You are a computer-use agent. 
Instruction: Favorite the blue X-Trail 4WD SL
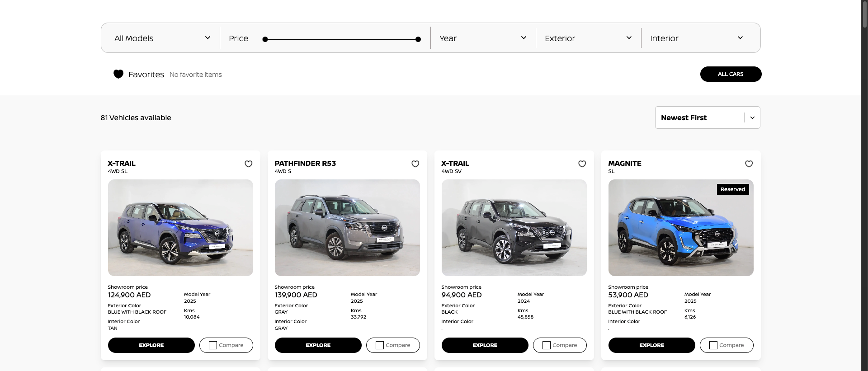pos(248,164)
